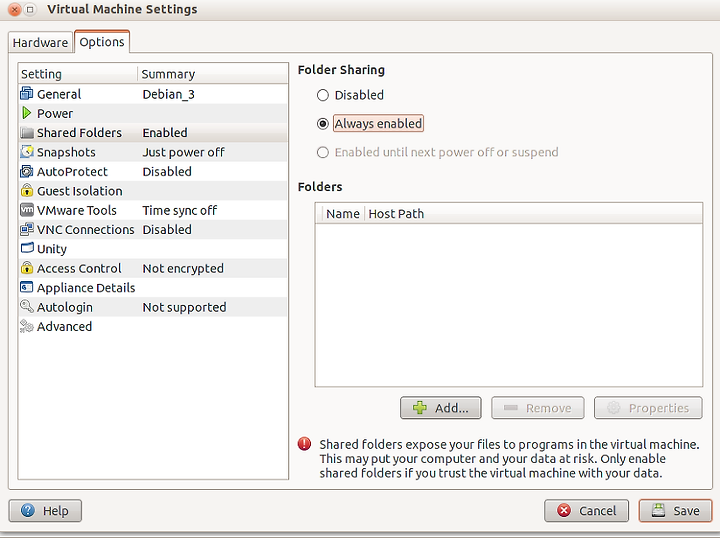
Task: Click the Unity window icon
Action: click(27, 248)
